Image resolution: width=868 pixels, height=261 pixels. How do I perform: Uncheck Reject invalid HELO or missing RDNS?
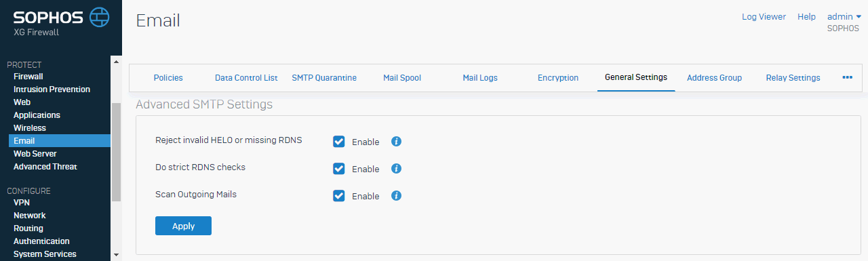click(x=339, y=142)
